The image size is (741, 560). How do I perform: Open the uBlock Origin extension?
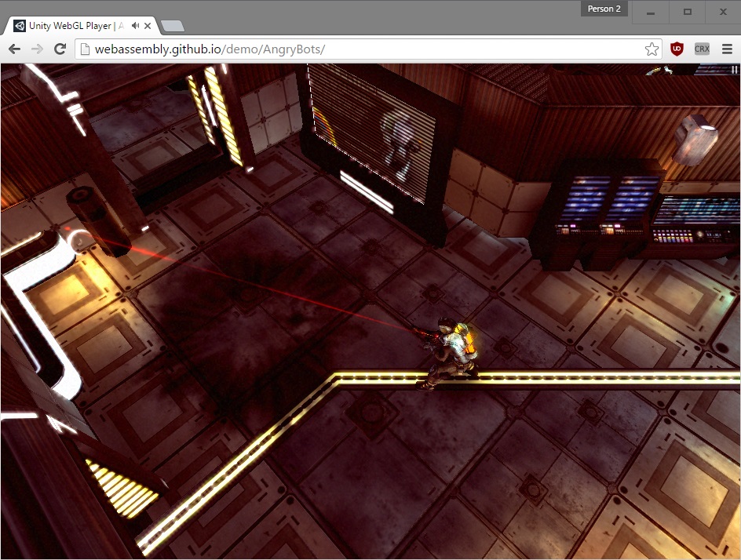677,49
